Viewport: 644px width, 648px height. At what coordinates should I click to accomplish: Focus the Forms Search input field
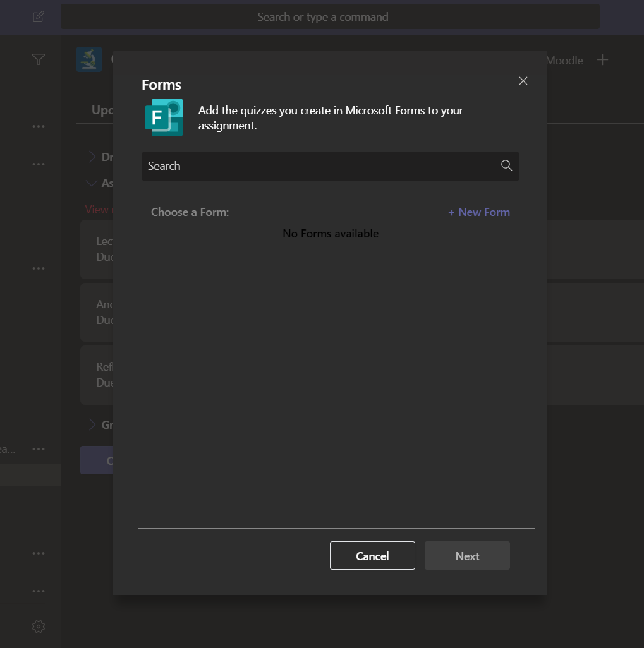click(319, 166)
